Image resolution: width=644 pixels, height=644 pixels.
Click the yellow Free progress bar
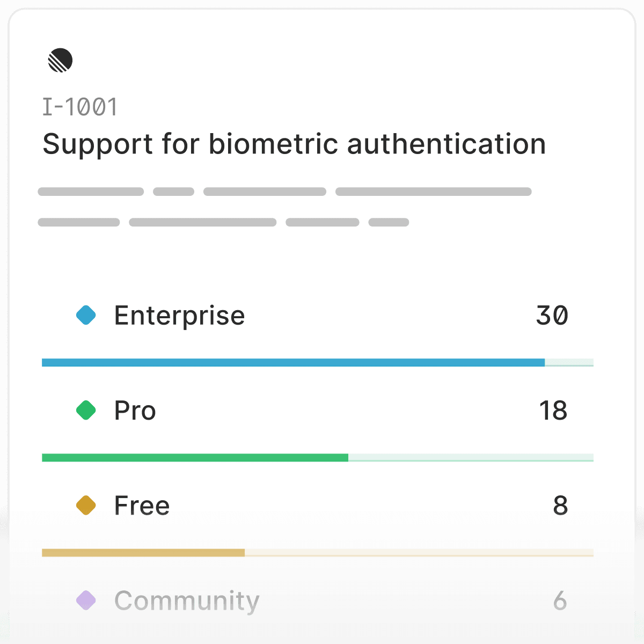[318, 553]
